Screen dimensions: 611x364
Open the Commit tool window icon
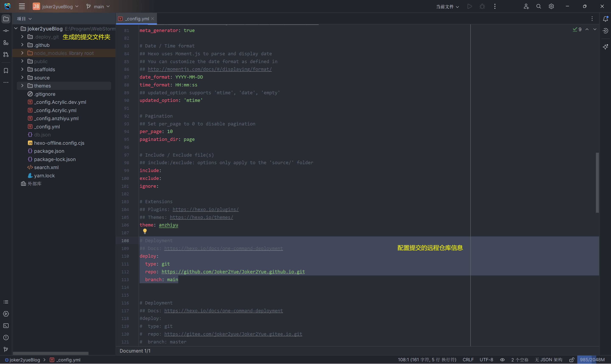pos(6,31)
